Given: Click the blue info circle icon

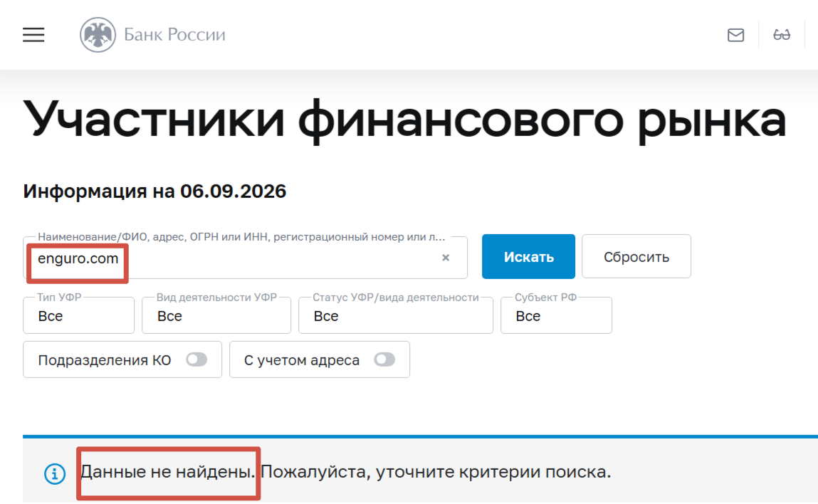Looking at the screenshot, I should pyautogui.click(x=55, y=473).
